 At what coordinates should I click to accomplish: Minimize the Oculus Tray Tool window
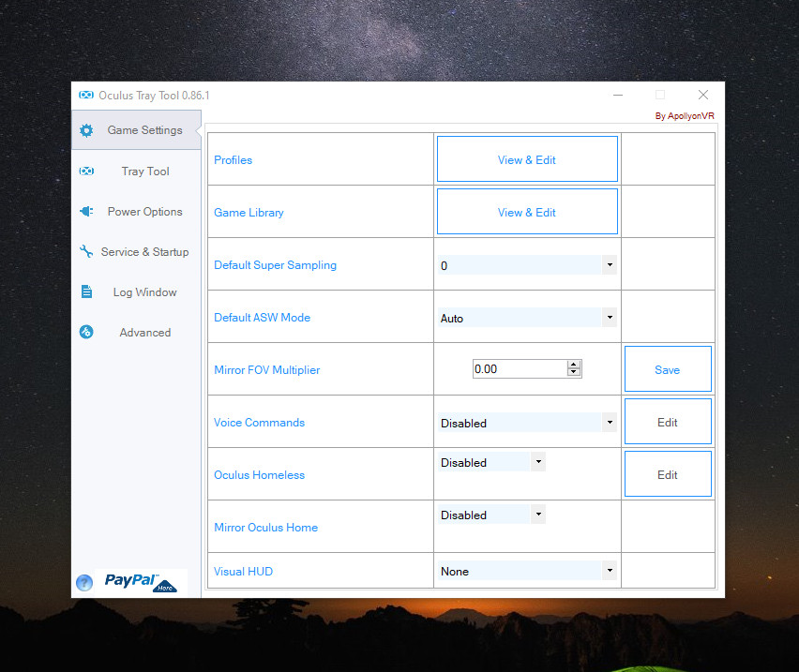pos(618,95)
